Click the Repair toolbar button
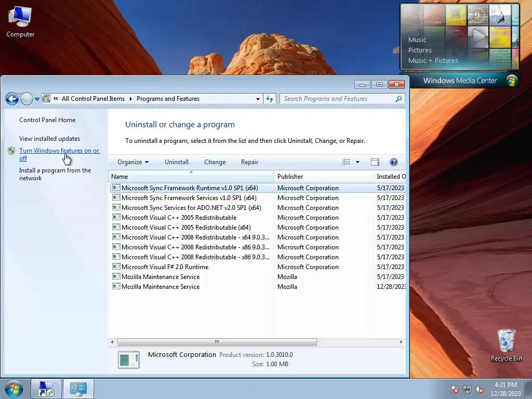The width and height of the screenshot is (532, 399). (249, 162)
